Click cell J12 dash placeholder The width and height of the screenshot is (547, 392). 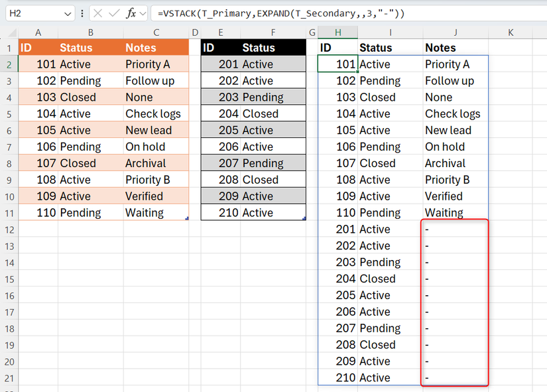(456, 229)
